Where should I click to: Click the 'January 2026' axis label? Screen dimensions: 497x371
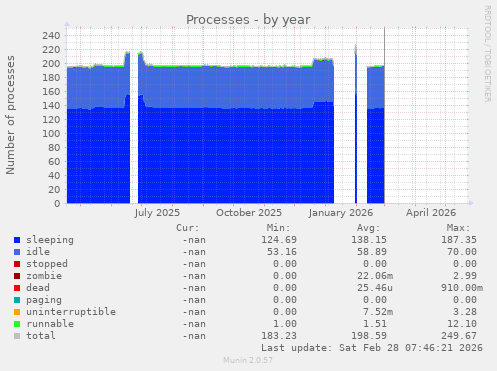341,213
